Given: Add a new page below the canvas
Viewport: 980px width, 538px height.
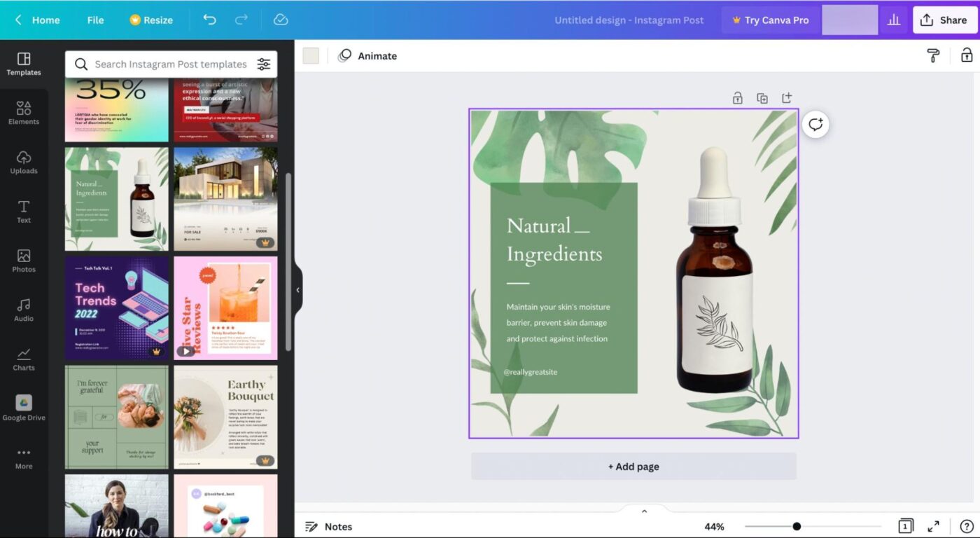Looking at the screenshot, I should (633, 466).
